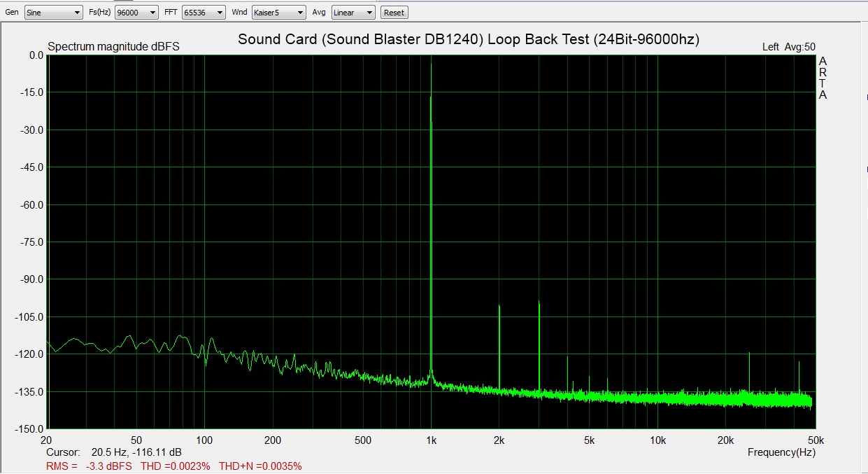Click the 20k frequency axis label
Viewport: 868px width, 474px height.
[x=725, y=440]
